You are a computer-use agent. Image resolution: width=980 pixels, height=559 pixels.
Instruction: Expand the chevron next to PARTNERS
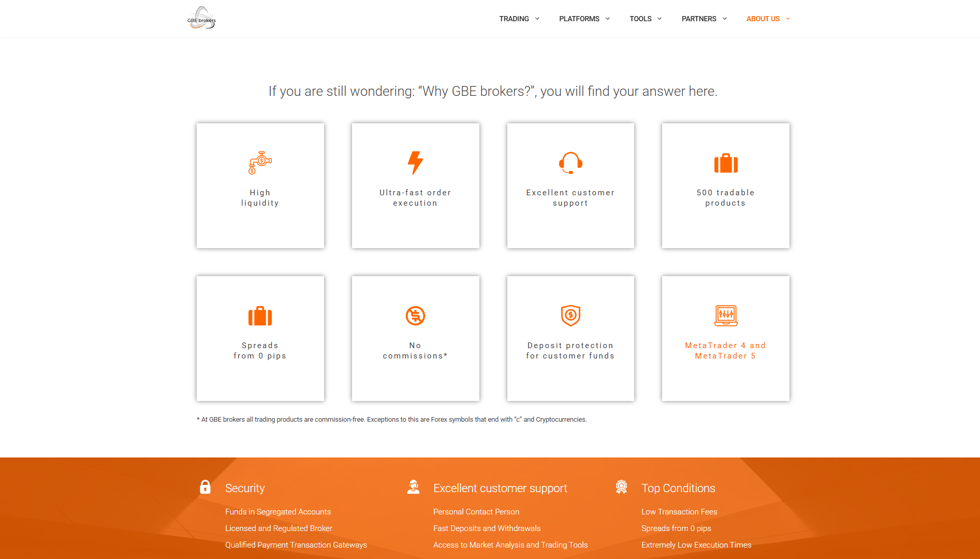pos(724,19)
